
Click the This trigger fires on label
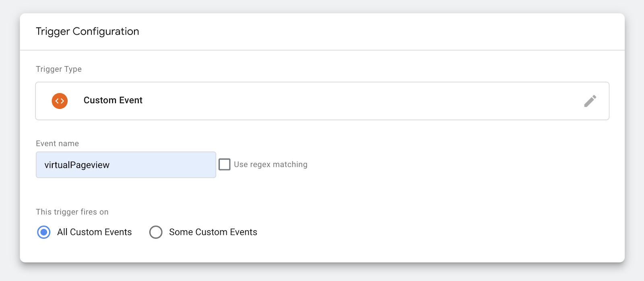[x=72, y=212]
